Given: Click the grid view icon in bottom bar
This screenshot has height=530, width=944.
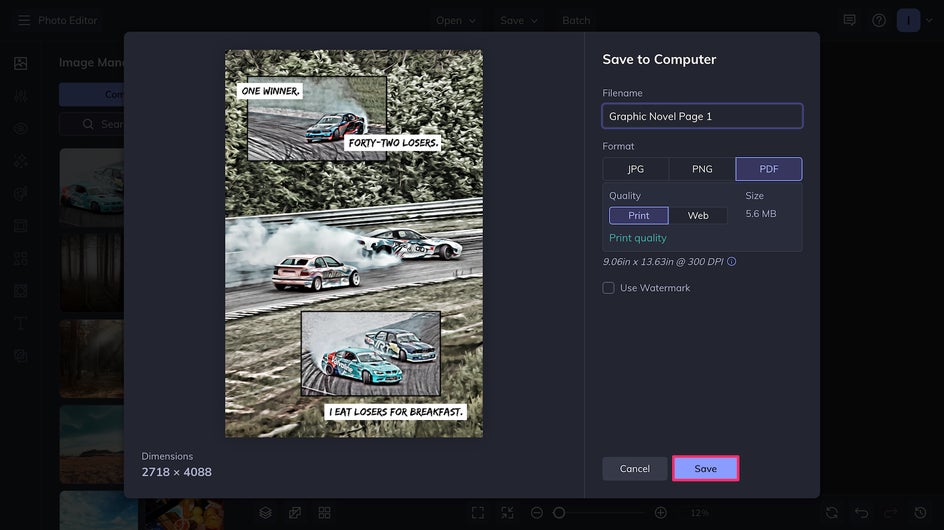Looking at the screenshot, I should pyautogui.click(x=324, y=513).
